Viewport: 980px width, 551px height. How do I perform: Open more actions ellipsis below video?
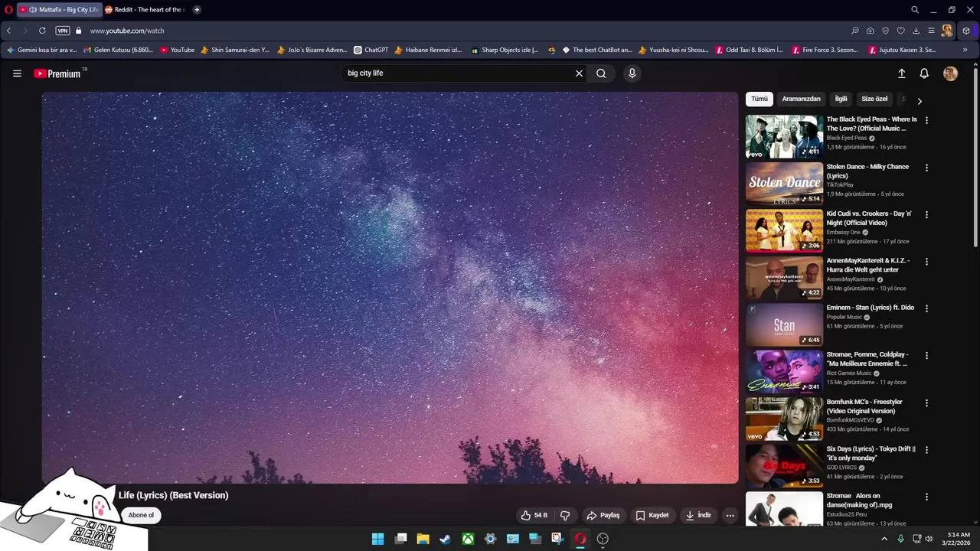click(x=730, y=515)
